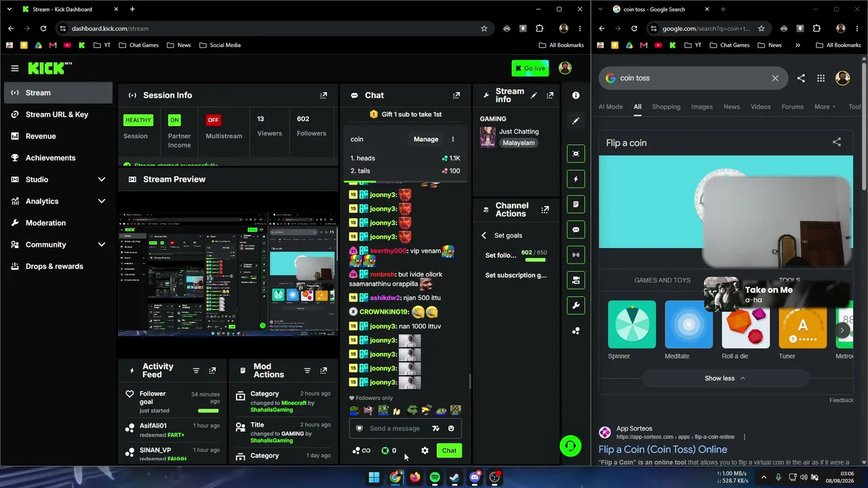Image resolution: width=868 pixels, height=488 pixels.
Task: Open the emoji picker in chat input
Action: coord(451,428)
